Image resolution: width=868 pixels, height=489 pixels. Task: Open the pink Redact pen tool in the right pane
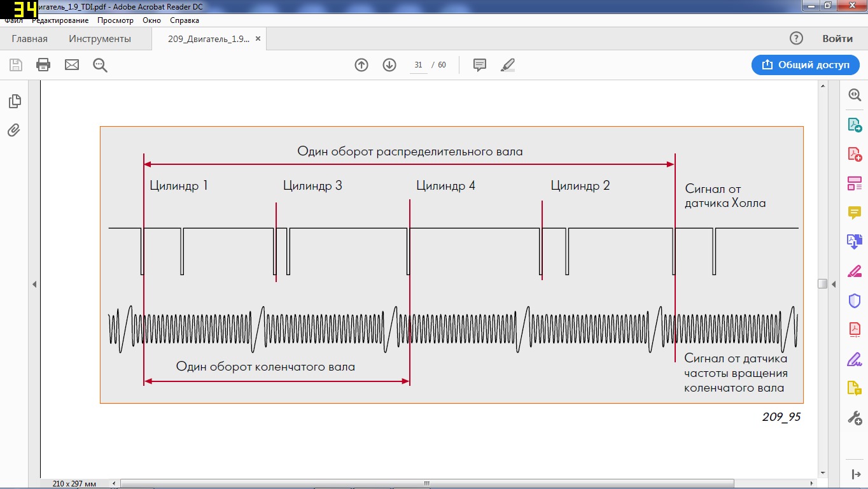tap(854, 271)
